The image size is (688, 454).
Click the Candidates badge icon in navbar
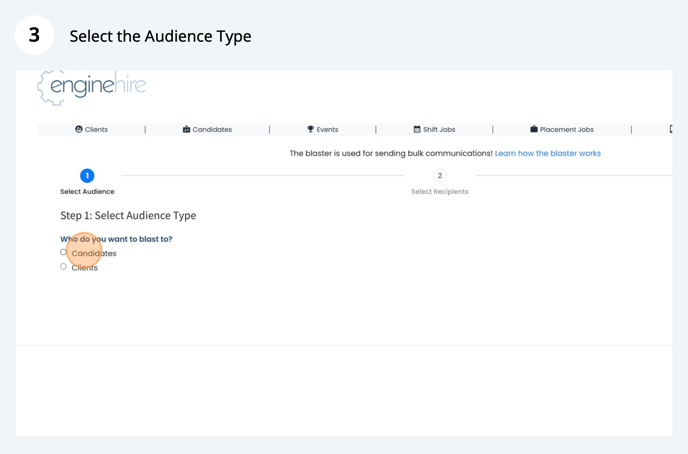coord(186,129)
